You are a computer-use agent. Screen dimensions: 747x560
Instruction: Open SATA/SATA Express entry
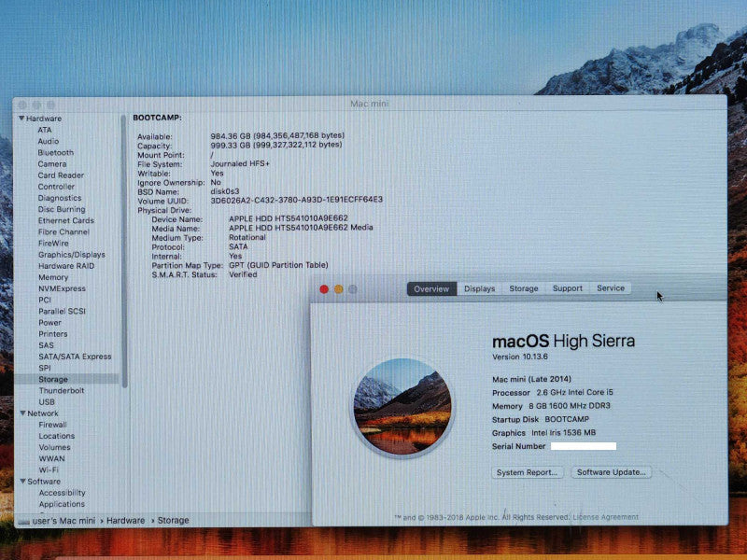coord(75,357)
